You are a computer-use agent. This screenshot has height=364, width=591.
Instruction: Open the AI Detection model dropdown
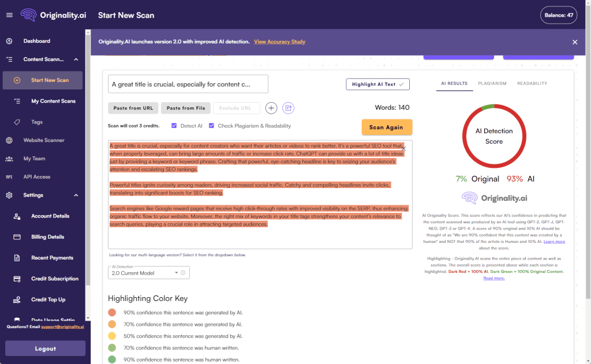coord(148,273)
